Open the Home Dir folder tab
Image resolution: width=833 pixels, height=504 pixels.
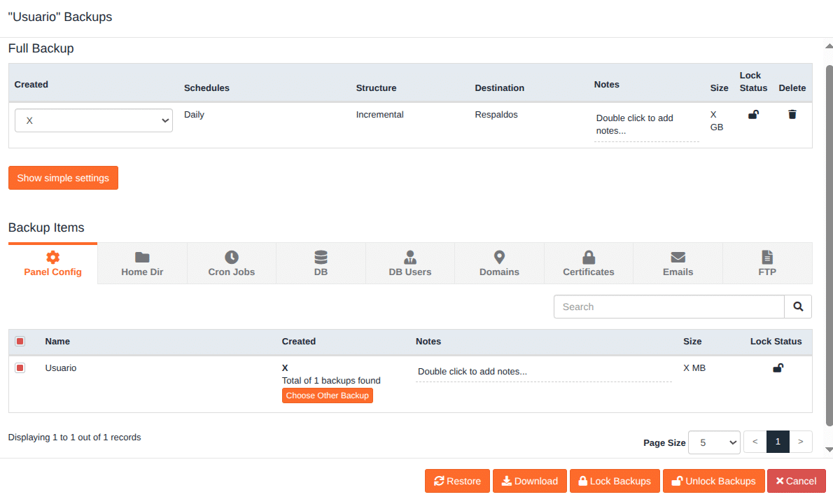tap(142, 263)
